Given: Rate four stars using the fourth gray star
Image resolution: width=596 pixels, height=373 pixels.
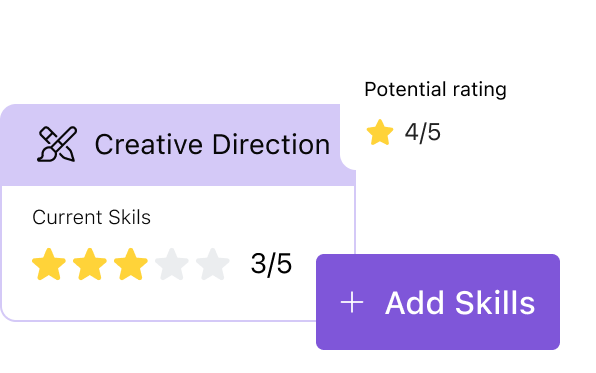Looking at the screenshot, I should coord(172,264).
